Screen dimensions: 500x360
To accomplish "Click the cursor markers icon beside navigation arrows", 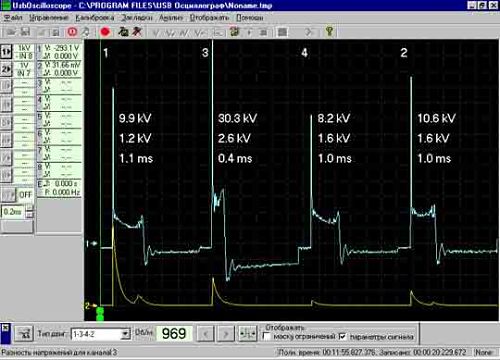I will click(248, 333).
